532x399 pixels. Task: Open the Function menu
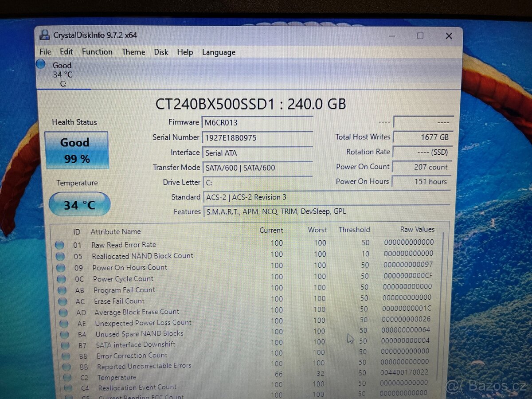[97, 52]
